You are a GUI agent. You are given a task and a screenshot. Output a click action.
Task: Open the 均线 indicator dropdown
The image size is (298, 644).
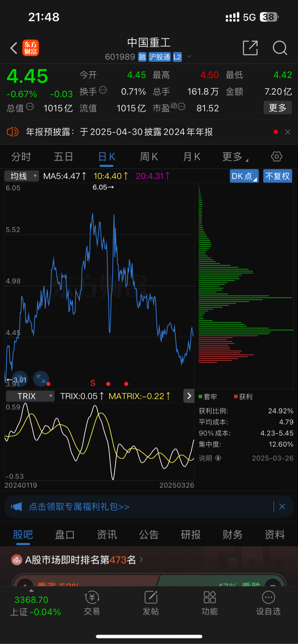[x=22, y=176]
